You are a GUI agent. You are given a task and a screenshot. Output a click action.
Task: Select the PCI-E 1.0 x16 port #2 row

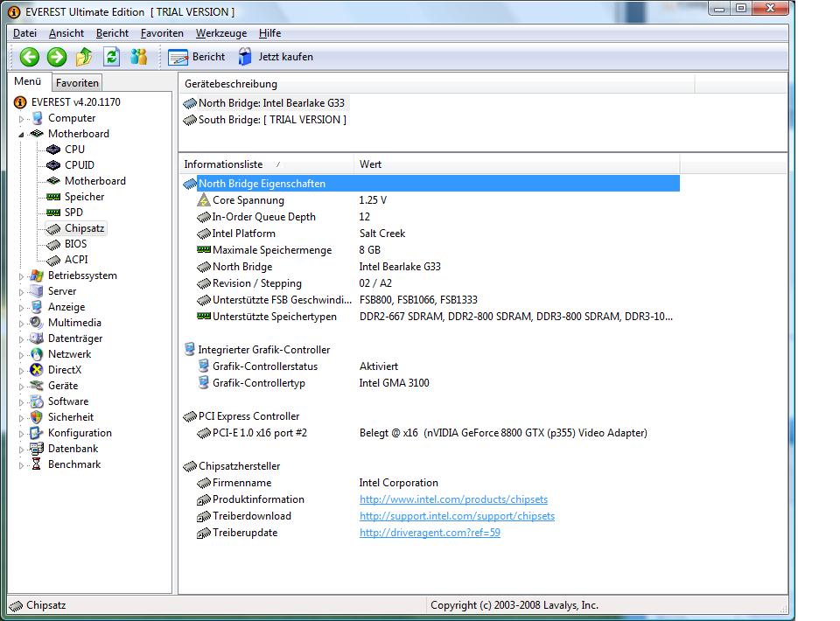pos(430,433)
